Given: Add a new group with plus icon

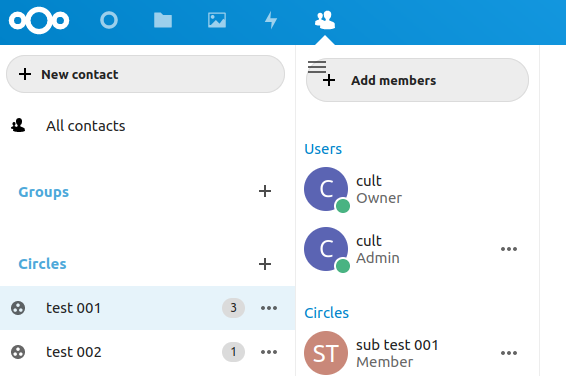Looking at the screenshot, I should (x=265, y=191).
